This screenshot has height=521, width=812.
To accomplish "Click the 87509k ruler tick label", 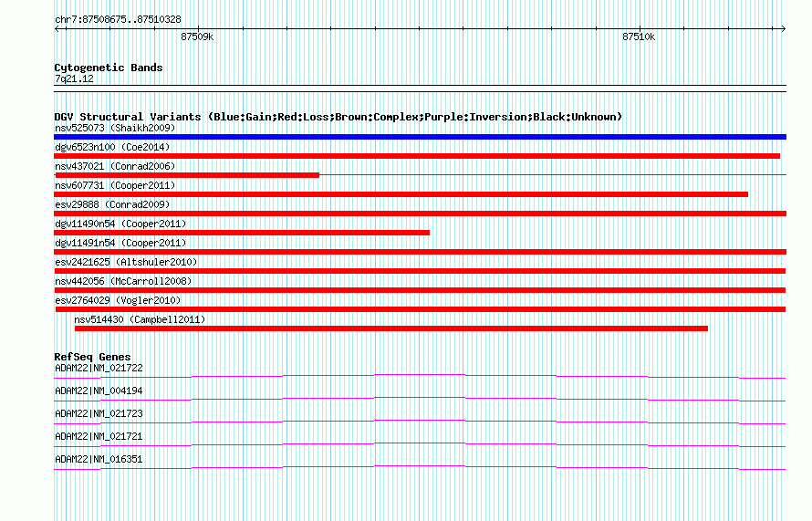I will (197, 37).
